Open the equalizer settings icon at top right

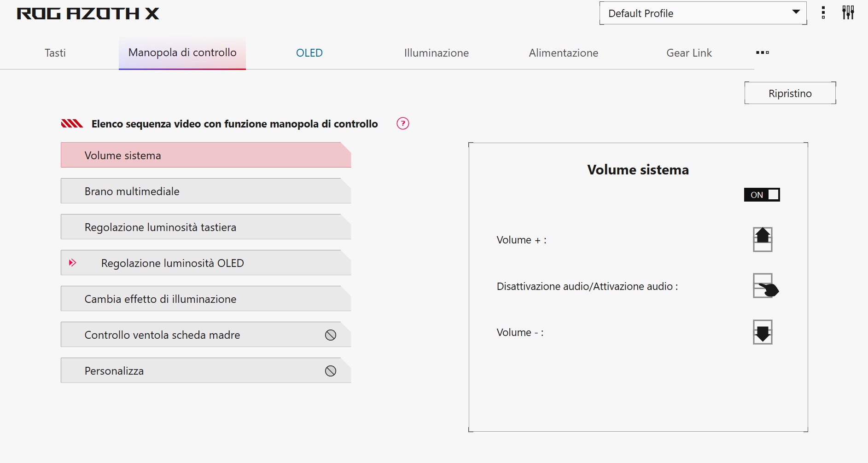click(x=848, y=13)
